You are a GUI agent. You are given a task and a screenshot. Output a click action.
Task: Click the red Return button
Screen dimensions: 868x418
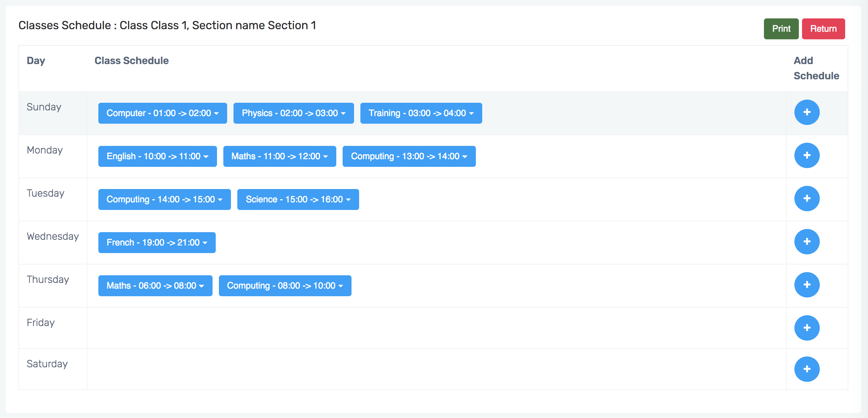click(x=823, y=29)
